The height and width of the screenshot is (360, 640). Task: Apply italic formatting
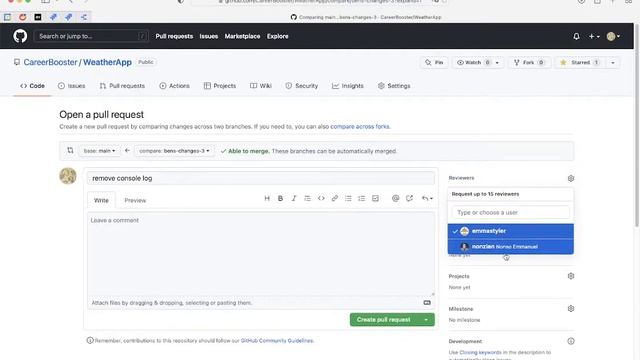(x=294, y=198)
